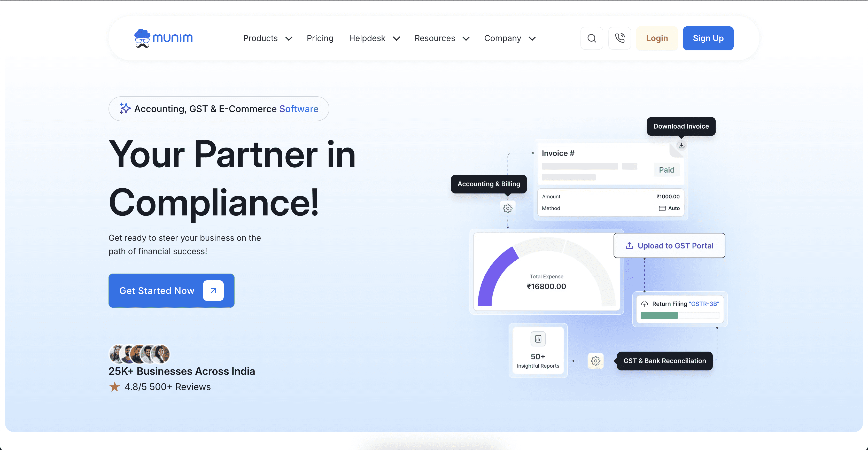Click the Download Invoice tooltip

click(681, 126)
